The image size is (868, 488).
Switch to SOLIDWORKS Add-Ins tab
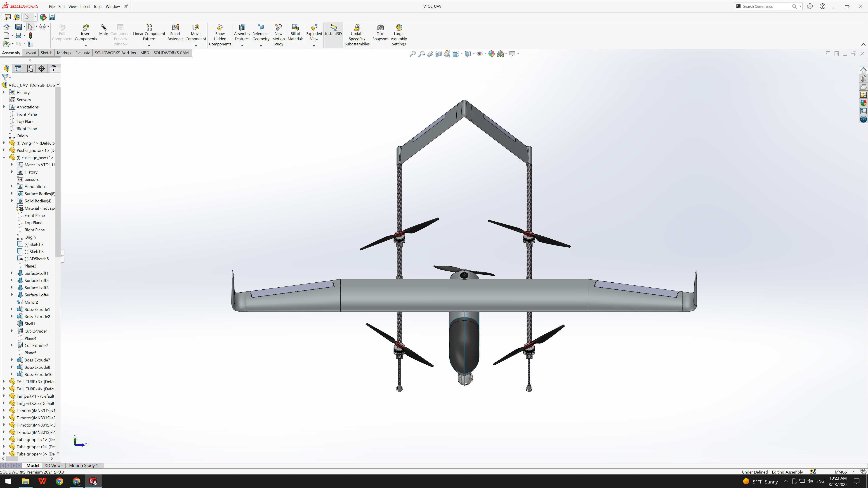point(115,53)
